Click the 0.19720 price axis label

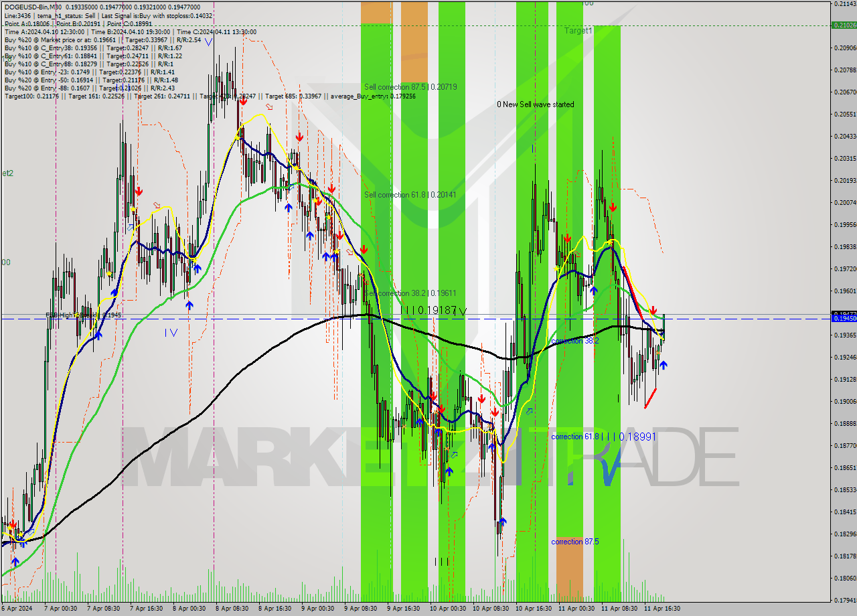pos(845,269)
